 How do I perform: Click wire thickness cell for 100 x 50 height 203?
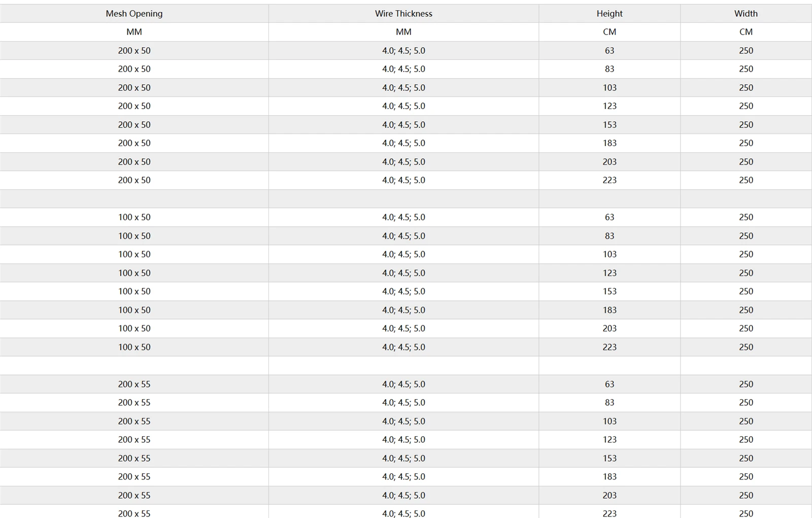[403, 328]
